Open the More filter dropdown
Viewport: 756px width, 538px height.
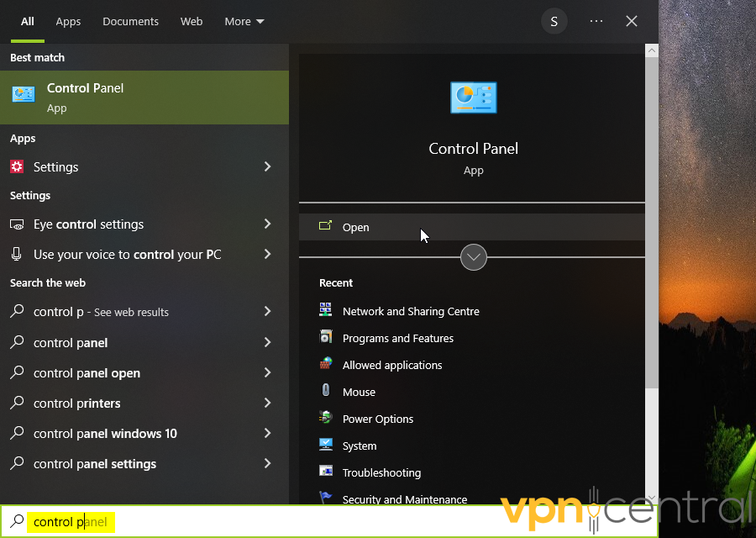tap(244, 21)
